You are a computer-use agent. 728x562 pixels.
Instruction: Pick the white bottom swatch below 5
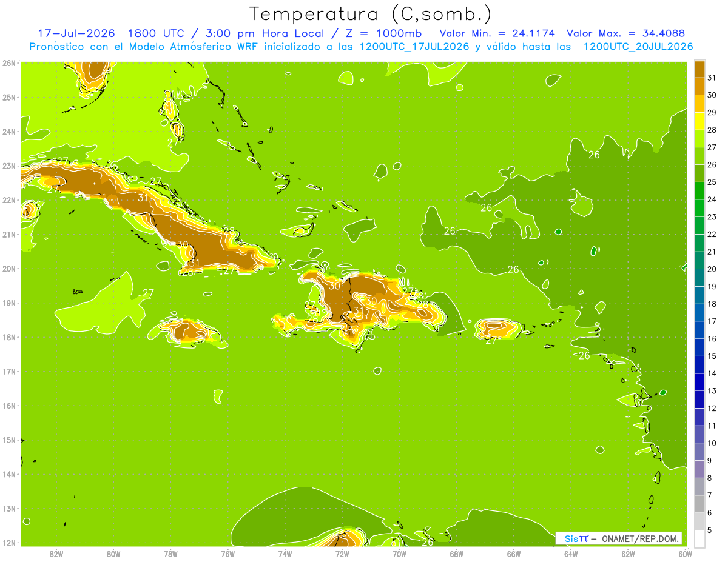(699, 538)
